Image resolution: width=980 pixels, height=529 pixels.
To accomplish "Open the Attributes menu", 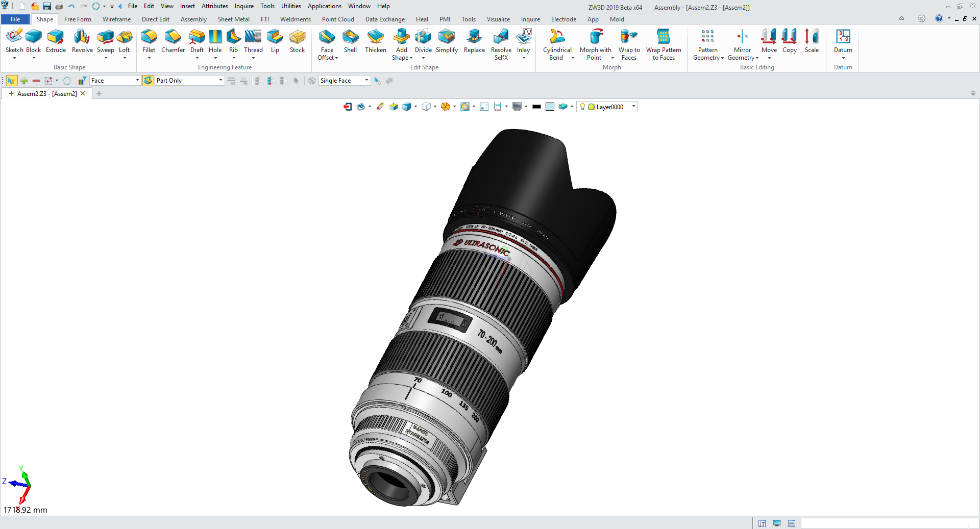I will point(215,6).
